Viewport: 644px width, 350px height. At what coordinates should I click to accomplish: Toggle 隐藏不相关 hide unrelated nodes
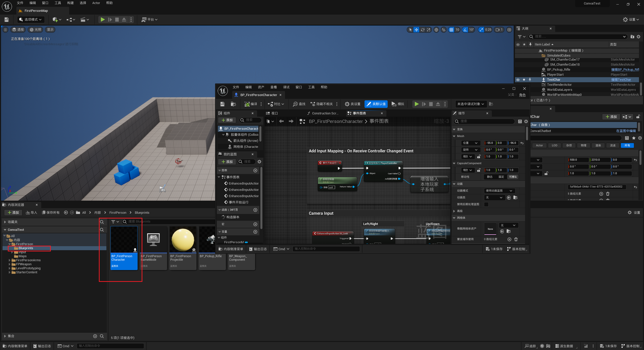322,104
